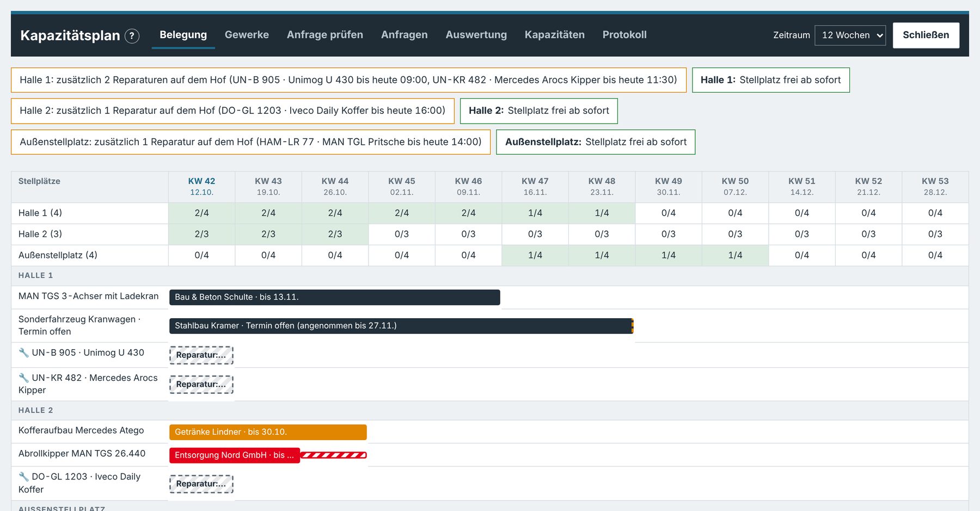Select the orange Getränke Lindner booking bar
The image size is (980, 511).
(x=268, y=432)
